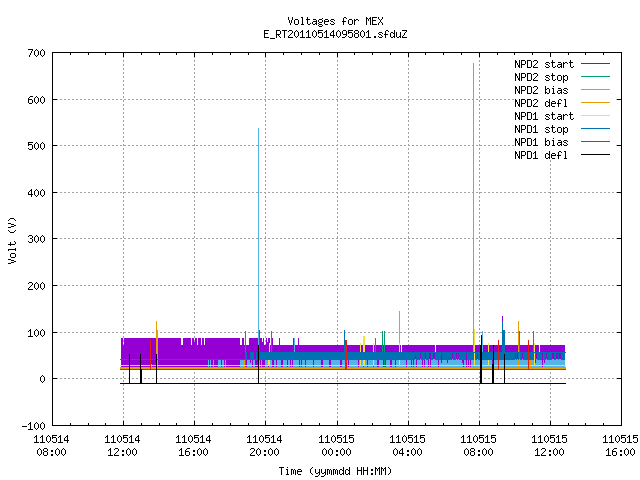Click the y-axis value 200
This screenshot has width=640, height=480.
36,286
